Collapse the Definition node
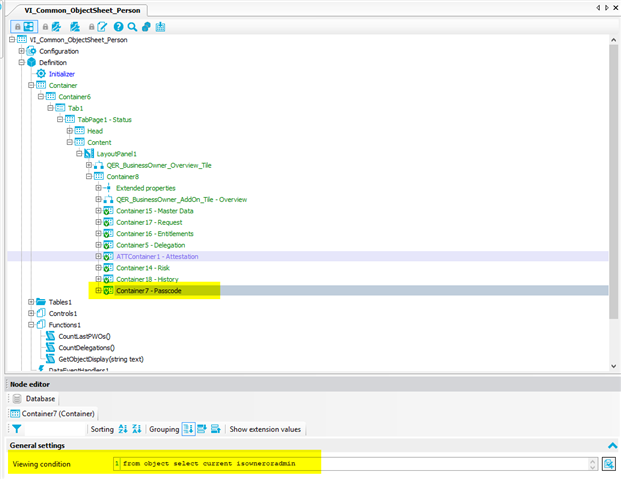Image resolution: width=621 pixels, height=479 pixels. click(x=22, y=63)
